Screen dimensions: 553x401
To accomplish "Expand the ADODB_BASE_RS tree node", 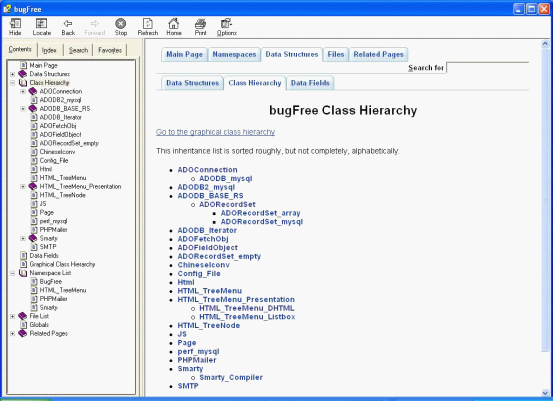I will [23, 109].
